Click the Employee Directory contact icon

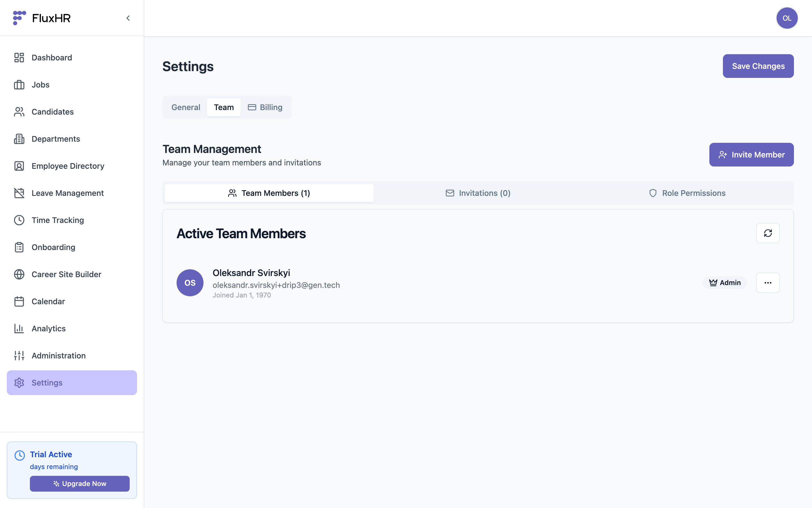(19, 166)
